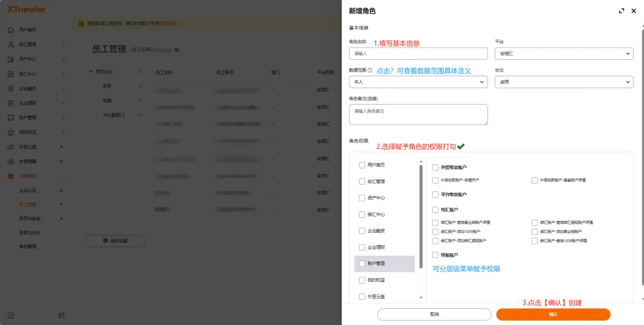Click the person icon beside 收汇管理 in sidebar
The width and height of the screenshot is (644, 325).
(x=11, y=44)
